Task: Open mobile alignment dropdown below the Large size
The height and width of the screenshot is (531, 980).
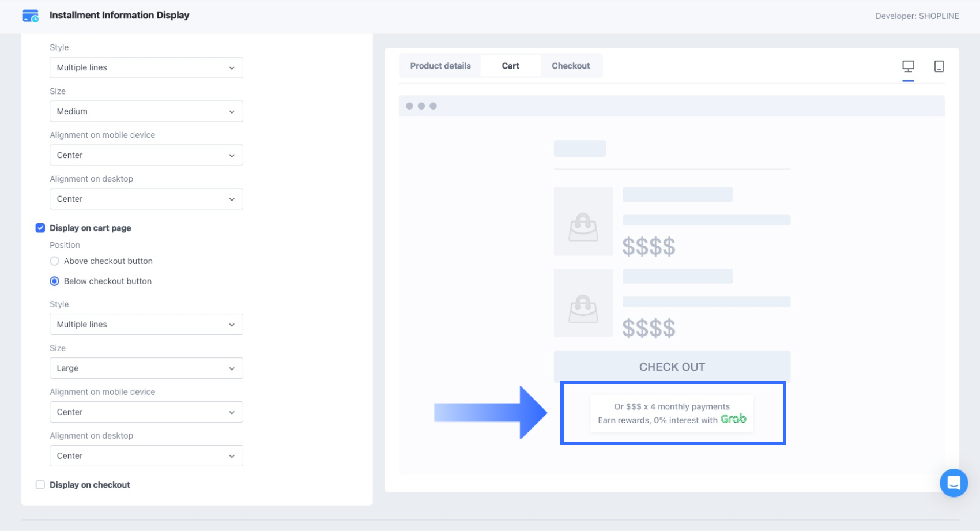Action: tap(146, 412)
